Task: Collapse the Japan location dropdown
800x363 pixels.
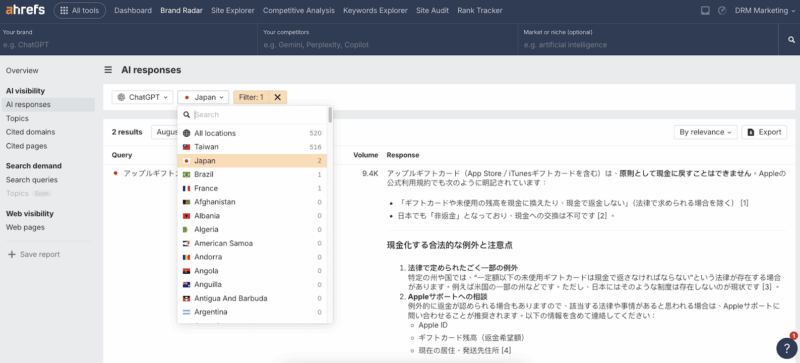Action: click(203, 97)
